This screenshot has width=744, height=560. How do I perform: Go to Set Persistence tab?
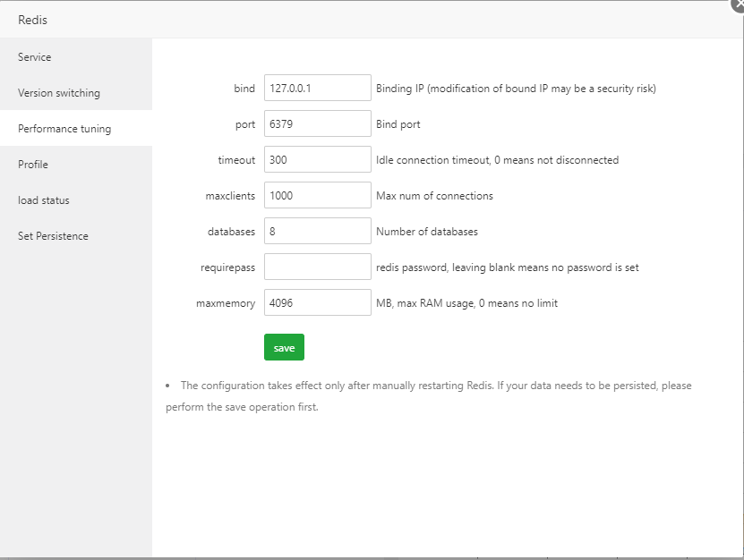click(x=53, y=236)
